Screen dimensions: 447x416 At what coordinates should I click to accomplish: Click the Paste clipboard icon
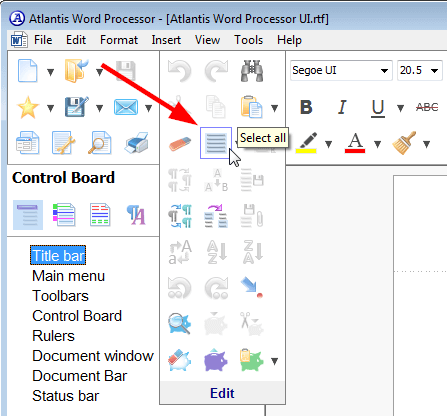[251, 107]
